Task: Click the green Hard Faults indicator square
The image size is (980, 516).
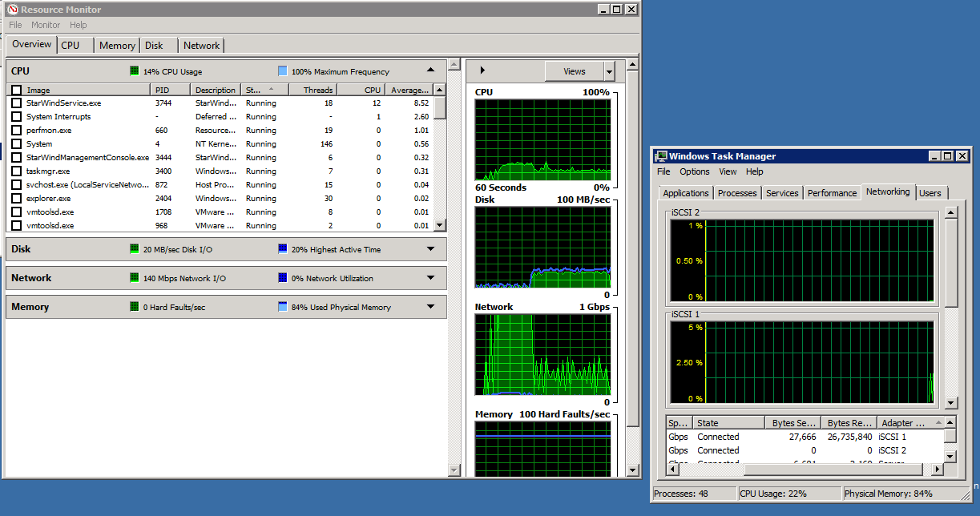Action: [135, 307]
